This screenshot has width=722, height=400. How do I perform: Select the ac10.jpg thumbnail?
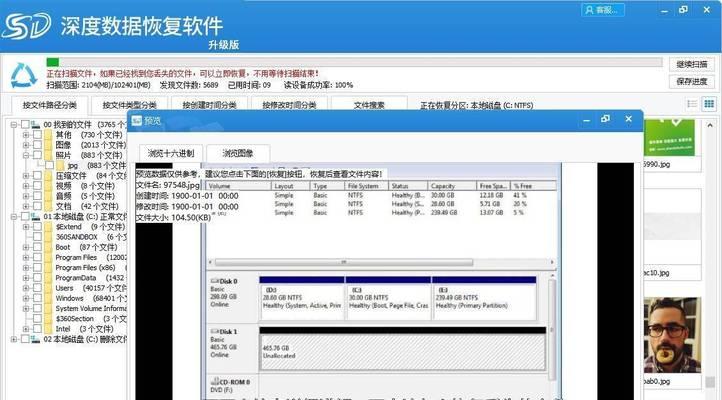672,227
